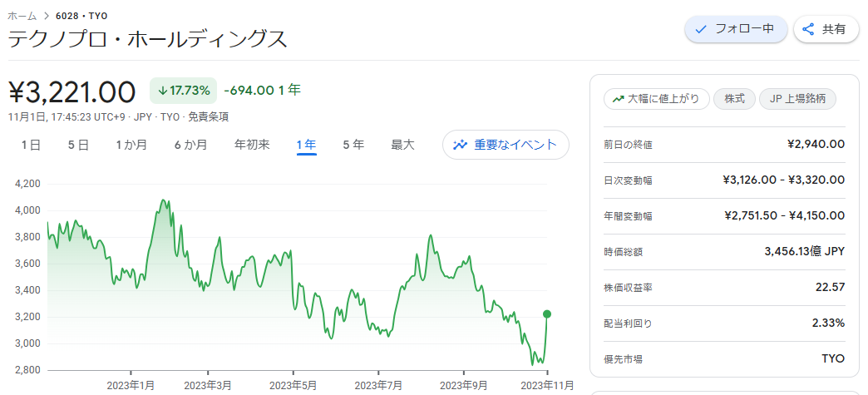Click the 22.57 P/E ratio value
868x395 pixels.
831,288
